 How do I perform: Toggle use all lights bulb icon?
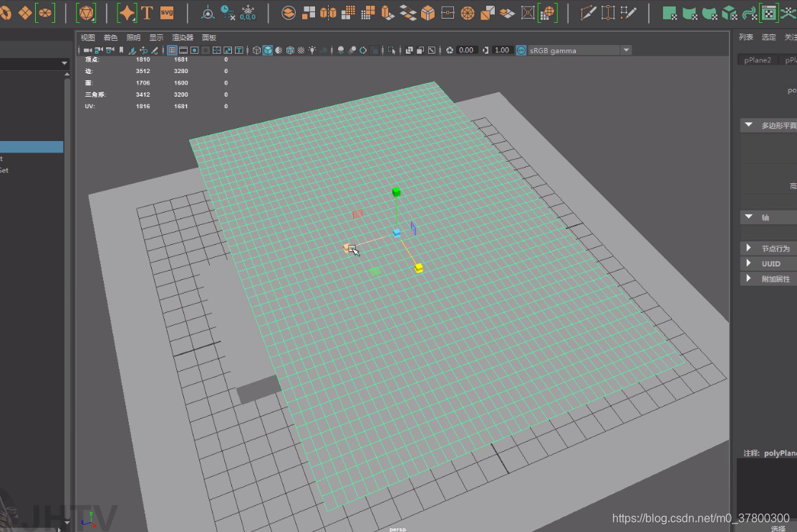coord(312,50)
